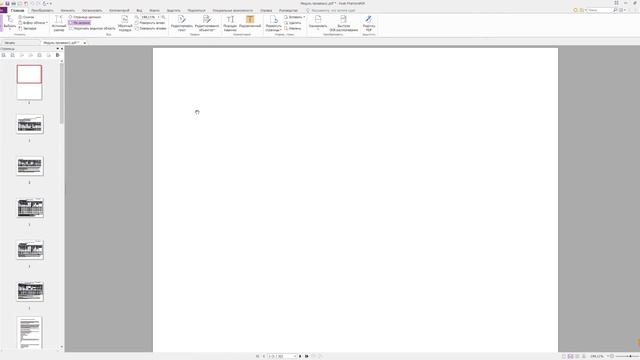Run Быстрое OCR распознавание
The image size is (640, 360).
pyautogui.click(x=343, y=23)
